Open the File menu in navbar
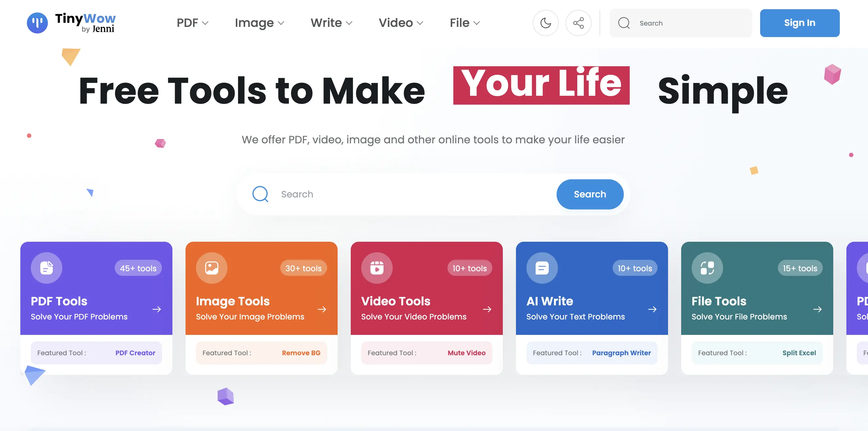Image resolution: width=868 pixels, height=431 pixels. point(464,23)
